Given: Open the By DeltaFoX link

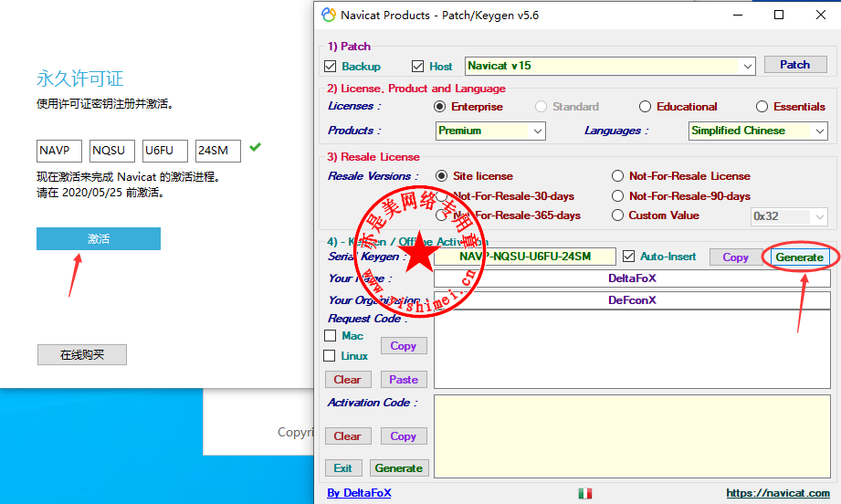Looking at the screenshot, I should click(x=360, y=493).
